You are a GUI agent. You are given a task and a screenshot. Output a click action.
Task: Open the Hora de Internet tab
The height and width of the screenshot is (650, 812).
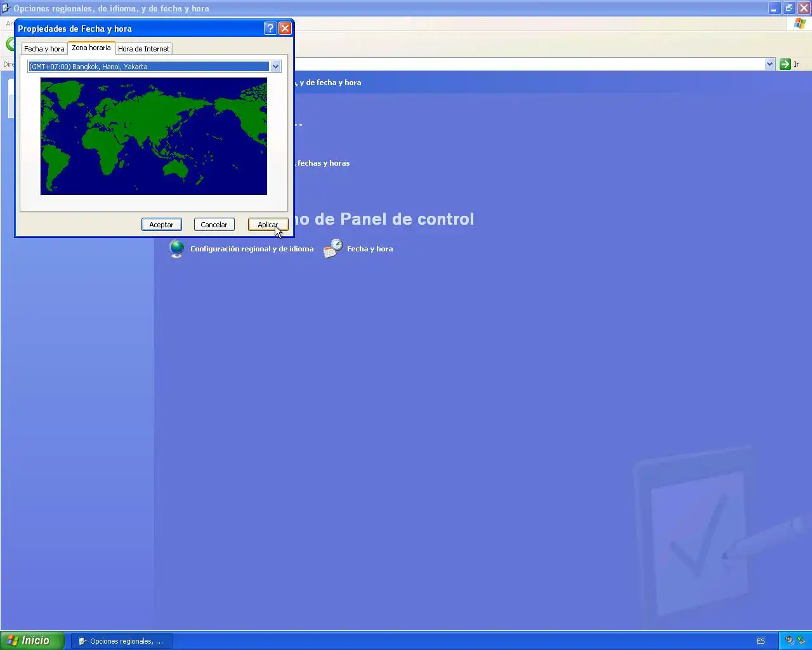pos(144,49)
